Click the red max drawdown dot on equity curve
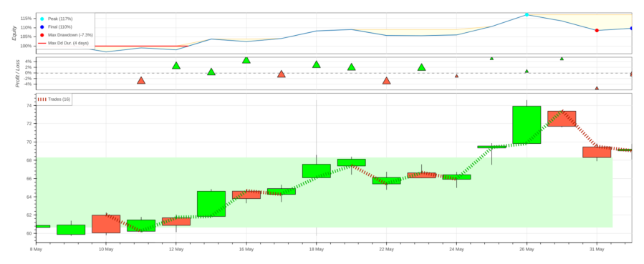Image resolution: width=644 pixels, height=264 pixels. (597, 30)
